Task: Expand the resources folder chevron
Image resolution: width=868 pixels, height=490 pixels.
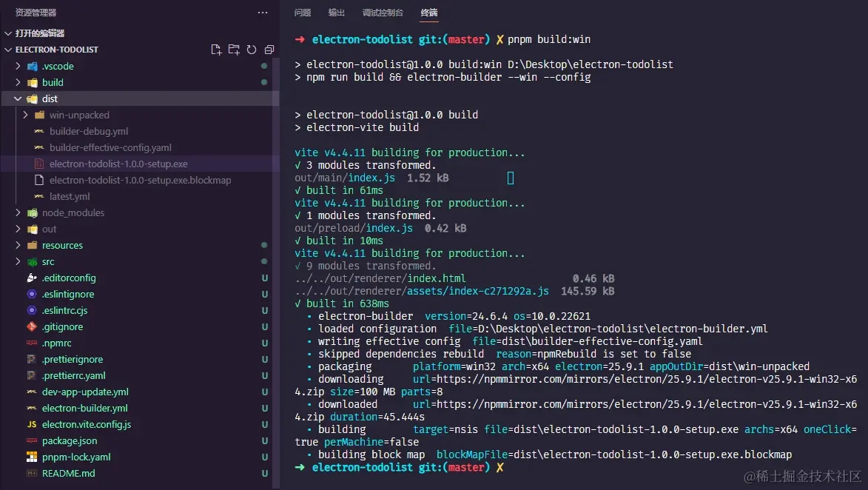Action: point(18,245)
